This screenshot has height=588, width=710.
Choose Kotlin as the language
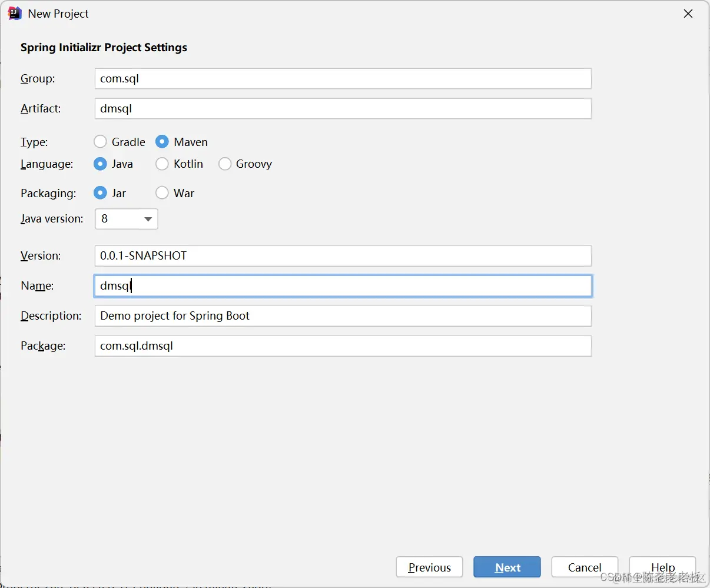point(162,164)
